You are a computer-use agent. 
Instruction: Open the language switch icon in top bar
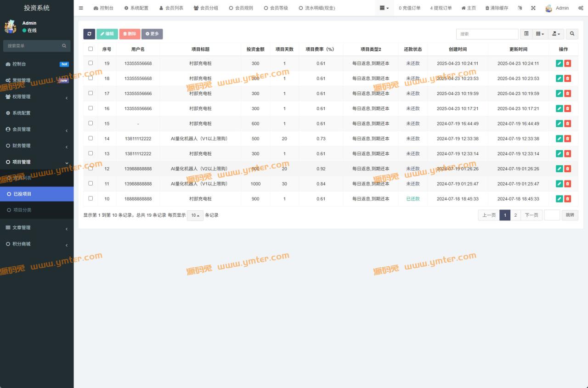click(x=520, y=8)
